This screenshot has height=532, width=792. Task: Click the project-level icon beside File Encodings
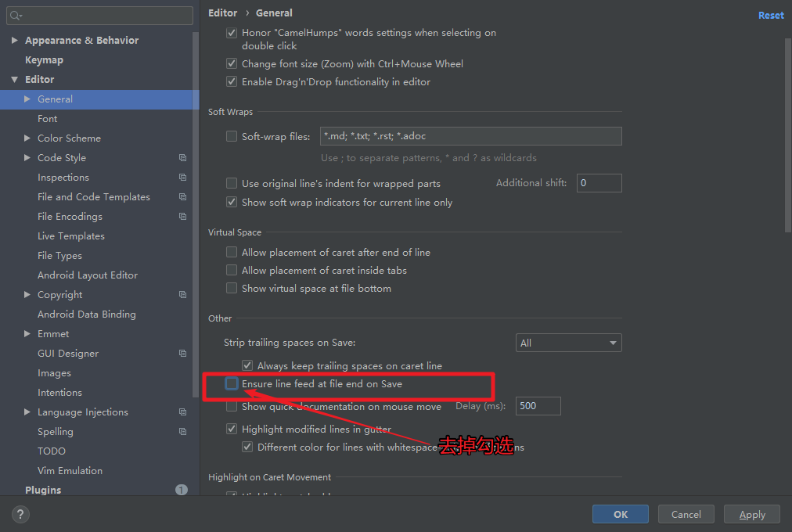point(183,217)
